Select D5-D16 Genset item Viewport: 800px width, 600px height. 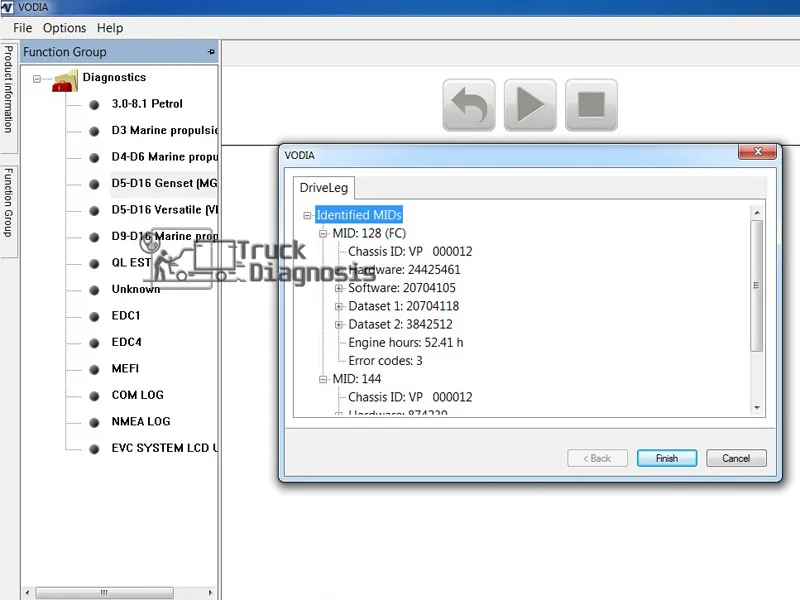point(164,183)
